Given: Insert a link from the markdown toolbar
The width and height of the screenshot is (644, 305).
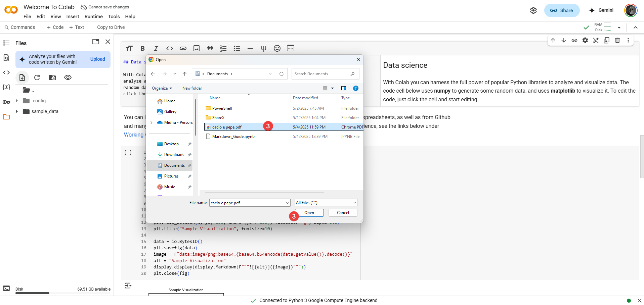Looking at the screenshot, I should click(183, 48).
